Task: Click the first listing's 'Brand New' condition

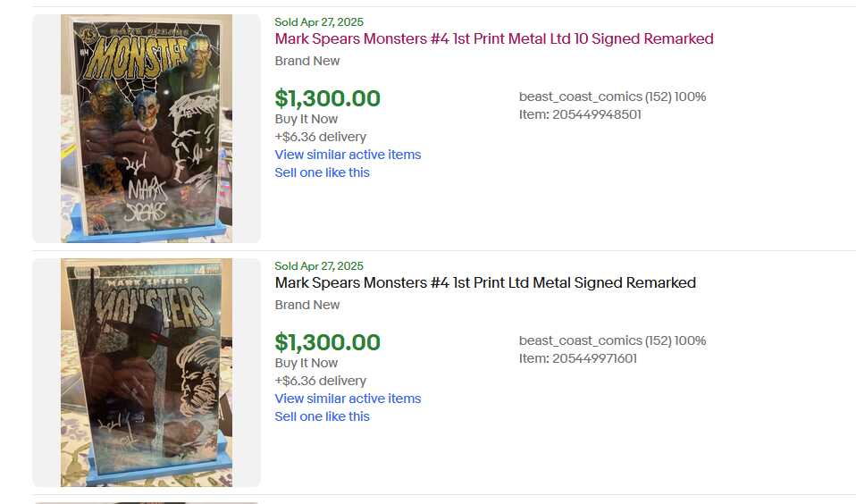Action: [306, 61]
